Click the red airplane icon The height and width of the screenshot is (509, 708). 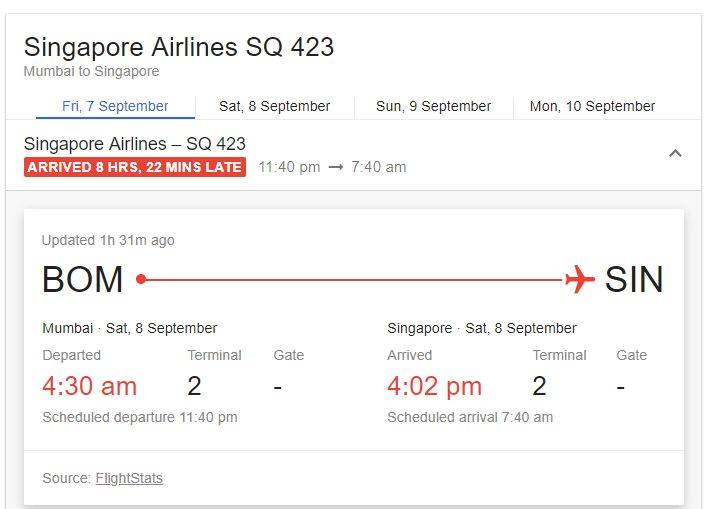(579, 280)
